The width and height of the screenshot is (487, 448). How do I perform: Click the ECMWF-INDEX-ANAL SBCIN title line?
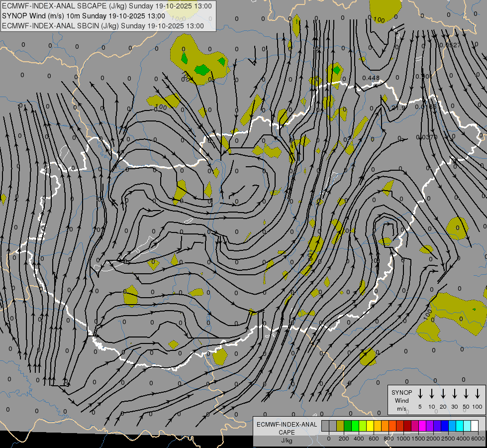pos(103,25)
